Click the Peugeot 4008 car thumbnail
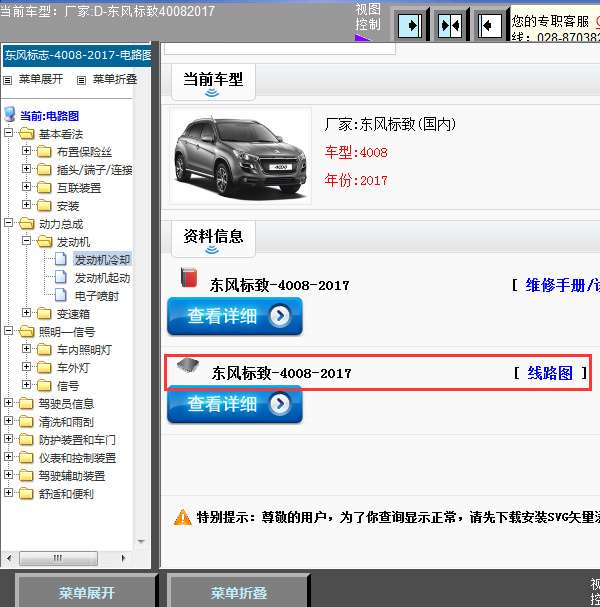 [x=240, y=156]
